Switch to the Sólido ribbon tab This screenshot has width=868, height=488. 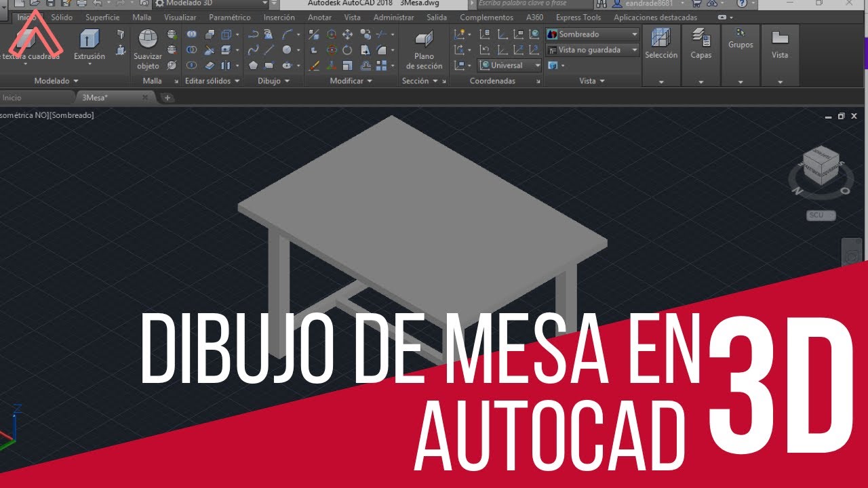[x=61, y=18]
